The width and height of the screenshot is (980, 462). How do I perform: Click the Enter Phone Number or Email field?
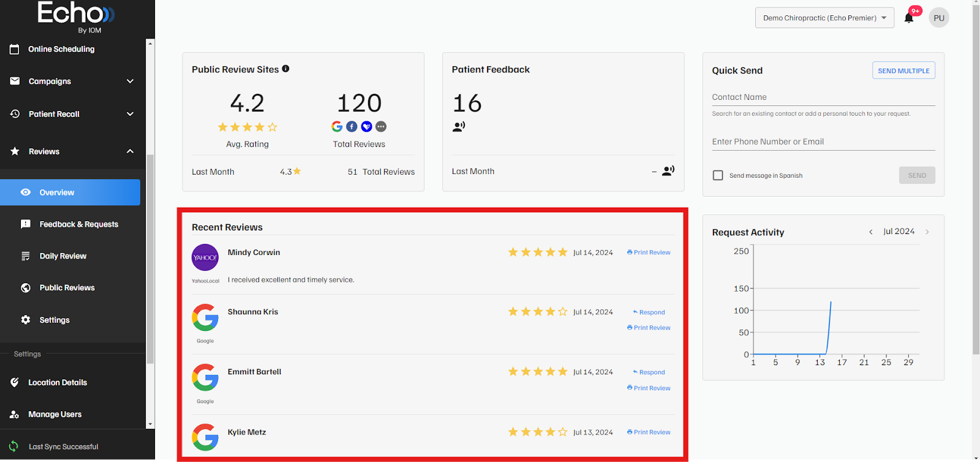click(x=823, y=142)
